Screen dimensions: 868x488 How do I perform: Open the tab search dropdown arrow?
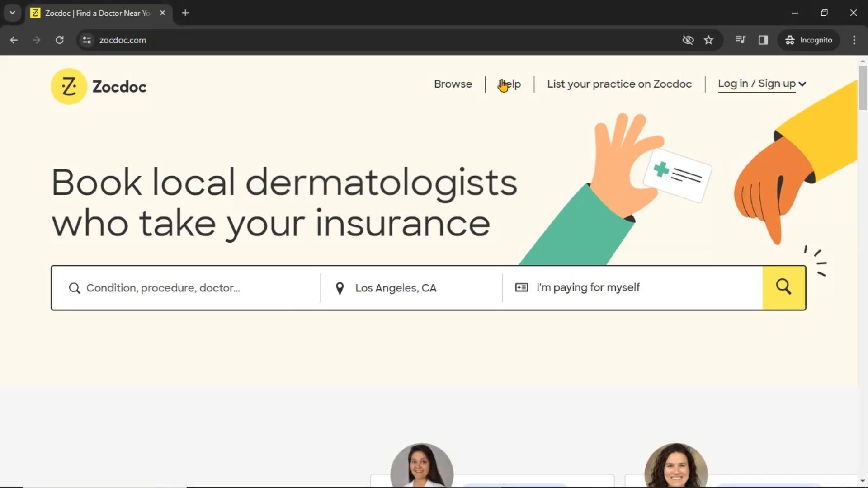point(12,13)
